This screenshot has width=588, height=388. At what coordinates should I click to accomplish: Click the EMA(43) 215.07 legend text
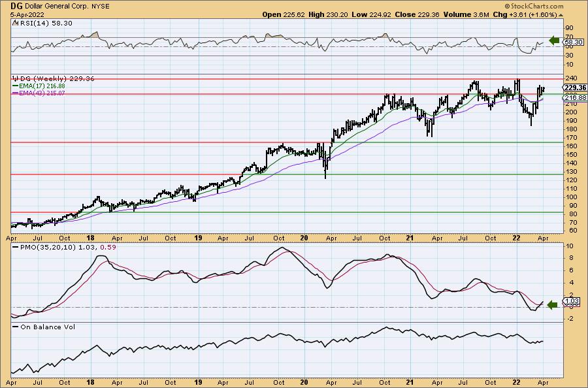[x=42, y=93]
